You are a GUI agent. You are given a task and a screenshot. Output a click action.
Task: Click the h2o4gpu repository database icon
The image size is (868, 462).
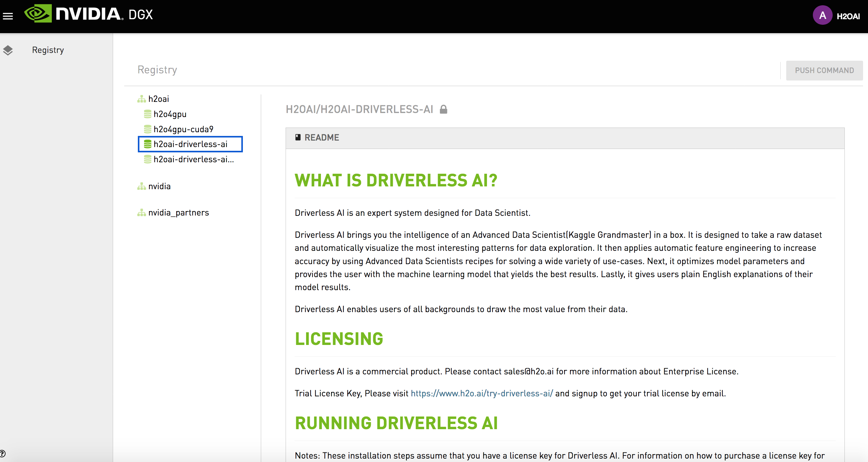[x=147, y=114]
